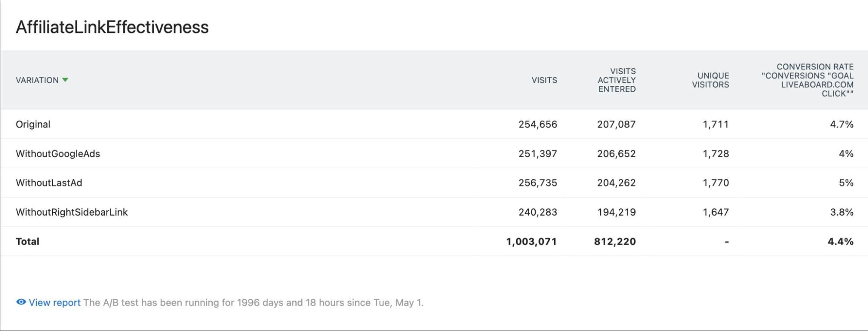Screen dimensions: 868x331
Task: Click WithoutGoogleAds unique visitors value 1,728
Action: point(716,154)
